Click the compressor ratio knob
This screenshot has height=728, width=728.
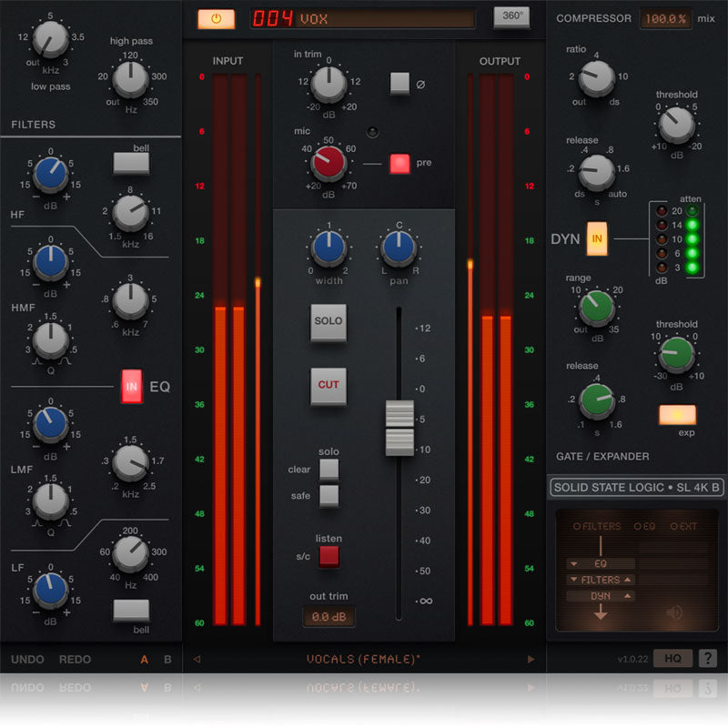tap(597, 77)
